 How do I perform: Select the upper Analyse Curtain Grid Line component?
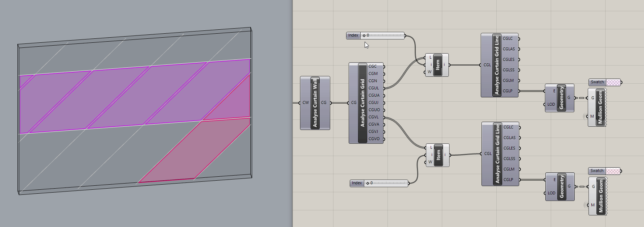497,65
